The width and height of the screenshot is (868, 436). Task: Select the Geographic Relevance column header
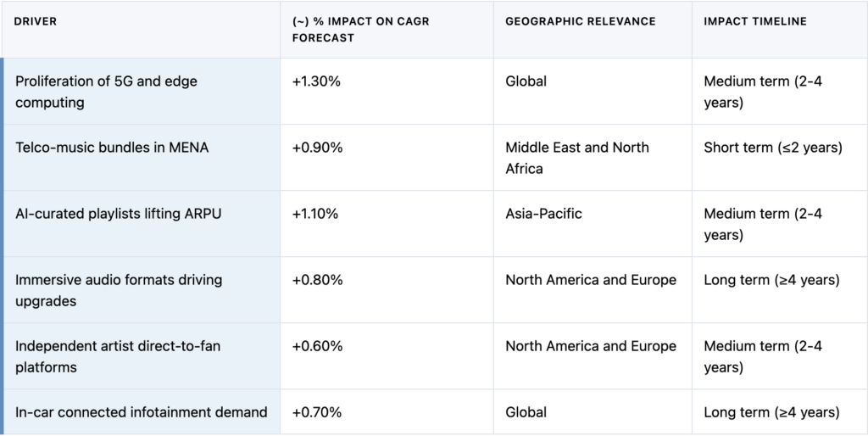coord(580,21)
